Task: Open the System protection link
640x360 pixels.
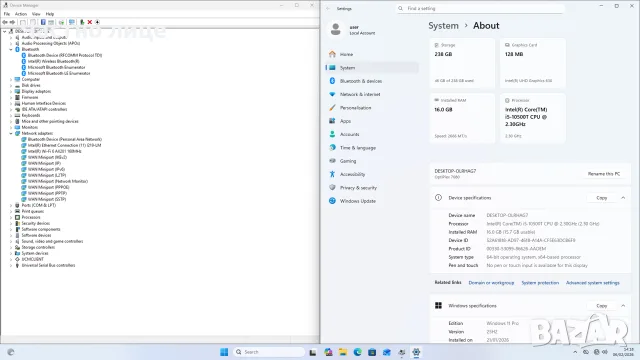Action: pyautogui.click(x=540, y=282)
